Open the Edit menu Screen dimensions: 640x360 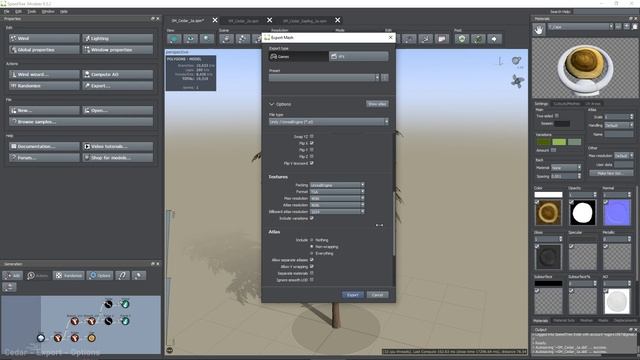(18, 11)
